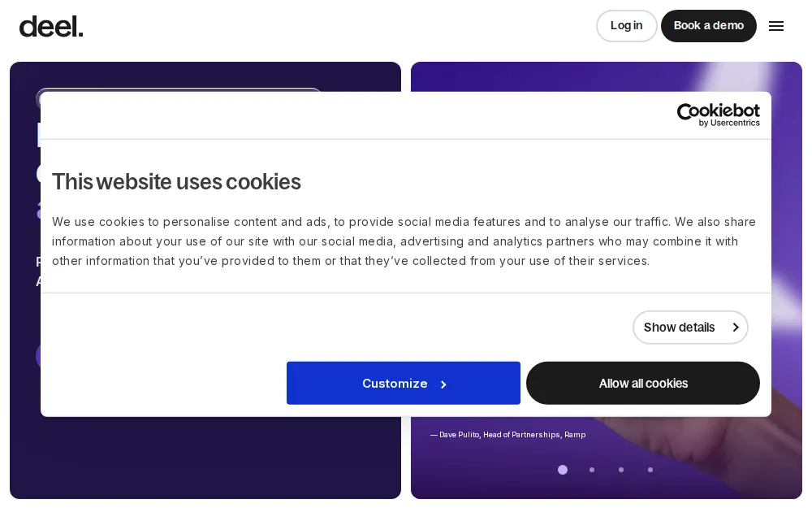Click the 'This website uses cookies' heading

[176, 182]
